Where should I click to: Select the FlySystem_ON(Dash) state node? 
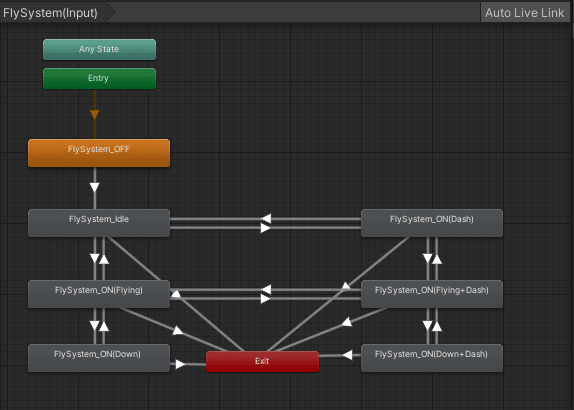(x=432, y=223)
